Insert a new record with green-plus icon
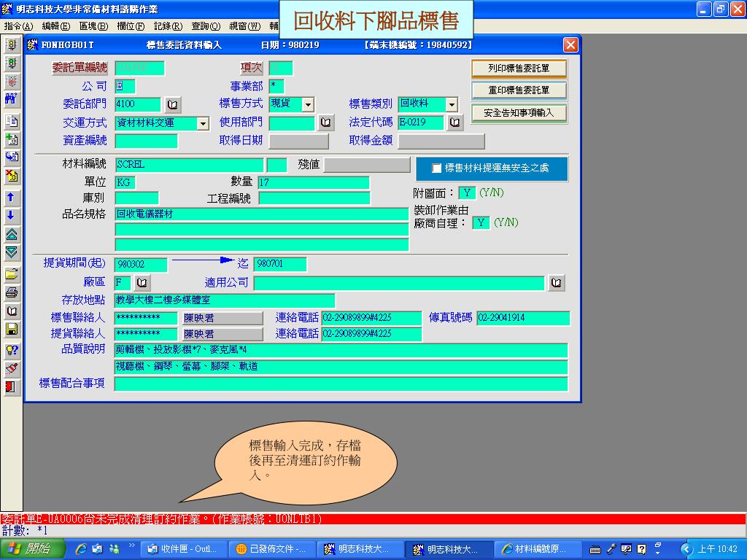The height and width of the screenshot is (560, 747). tap(12, 139)
